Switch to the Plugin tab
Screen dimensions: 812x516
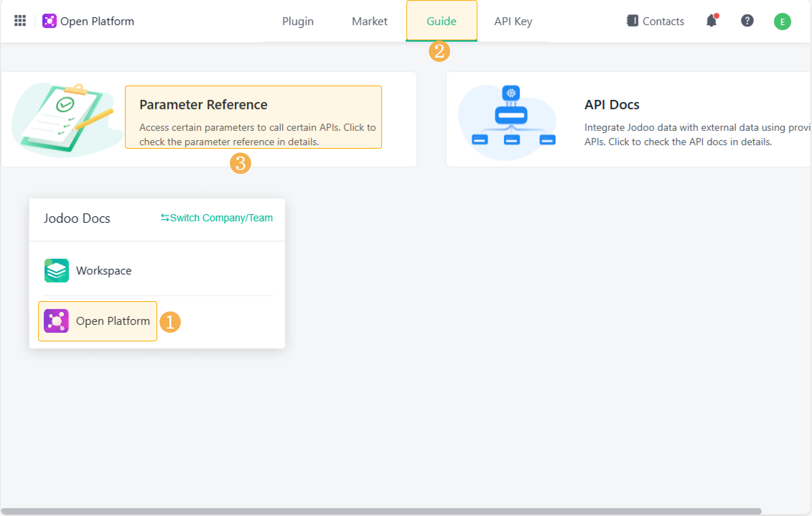[298, 21]
